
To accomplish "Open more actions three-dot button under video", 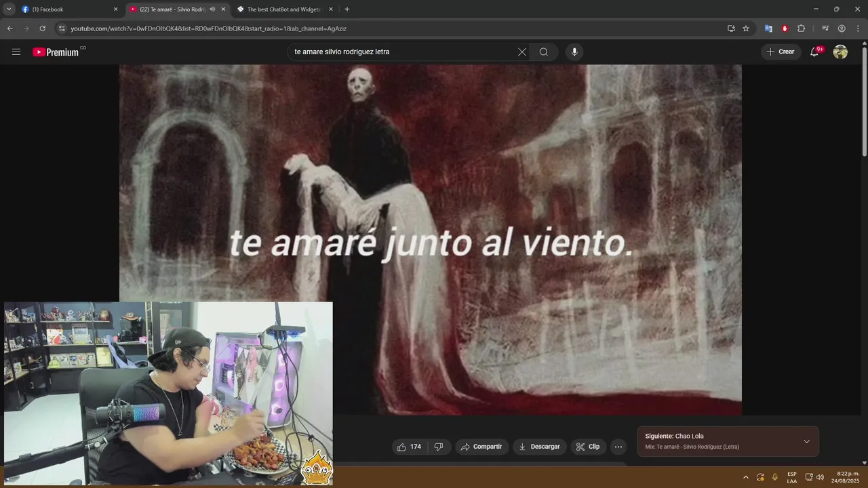I will pos(618,447).
